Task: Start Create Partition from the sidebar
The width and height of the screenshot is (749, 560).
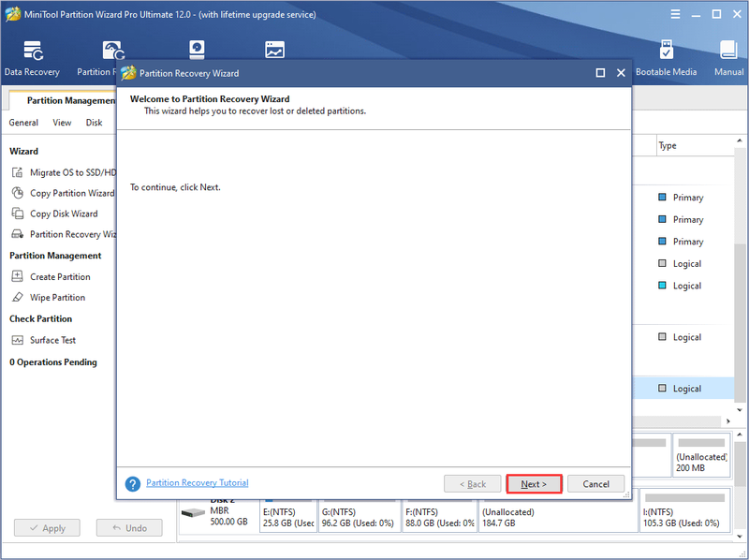Action: [60, 276]
